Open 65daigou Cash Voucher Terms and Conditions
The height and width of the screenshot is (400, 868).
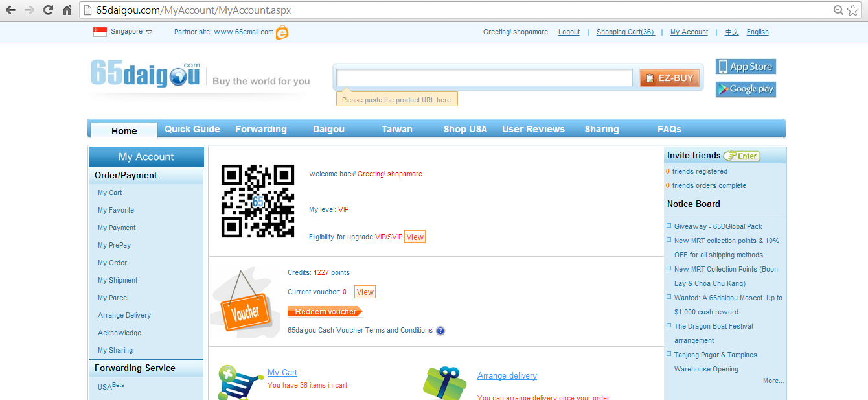point(360,330)
